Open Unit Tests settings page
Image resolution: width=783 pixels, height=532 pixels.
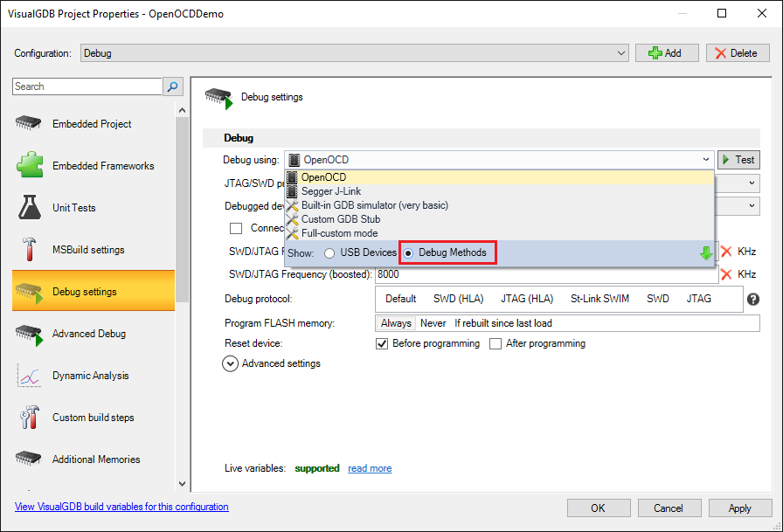94,207
